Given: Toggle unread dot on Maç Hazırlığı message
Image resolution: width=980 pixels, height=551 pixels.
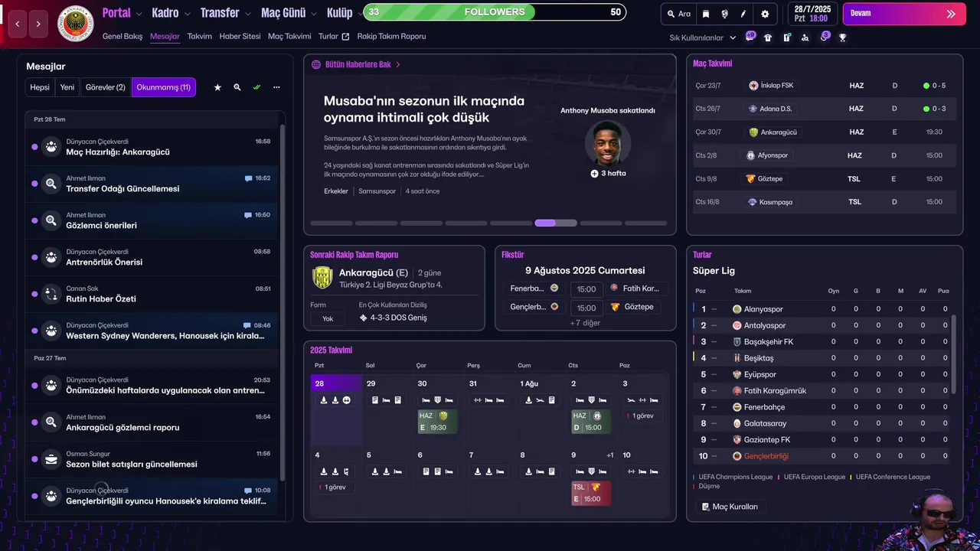Looking at the screenshot, I should click(34, 147).
